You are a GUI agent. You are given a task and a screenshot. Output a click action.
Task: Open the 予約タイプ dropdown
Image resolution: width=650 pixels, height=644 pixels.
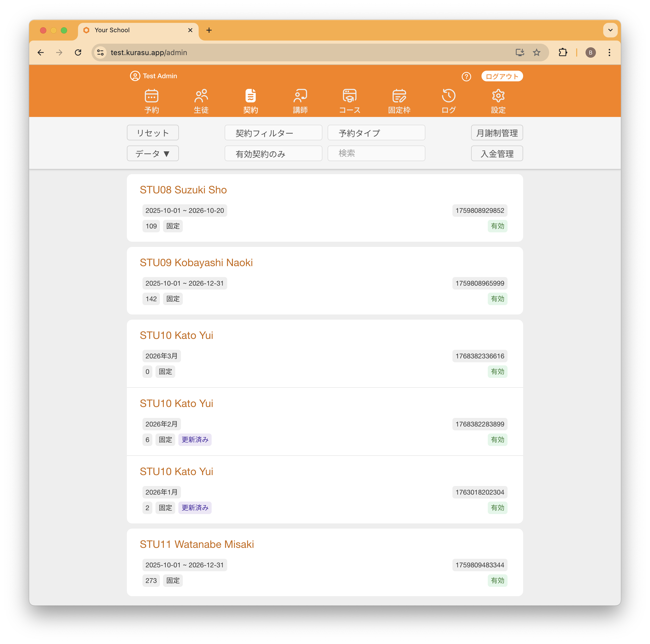(376, 133)
